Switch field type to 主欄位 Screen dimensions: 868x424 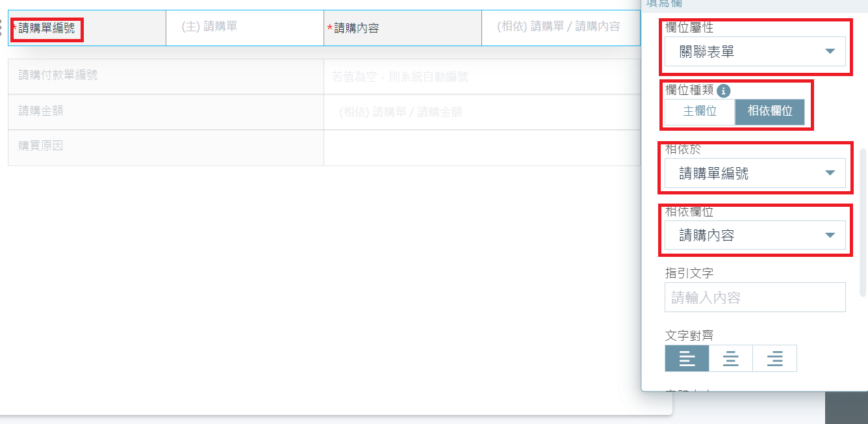(x=700, y=112)
